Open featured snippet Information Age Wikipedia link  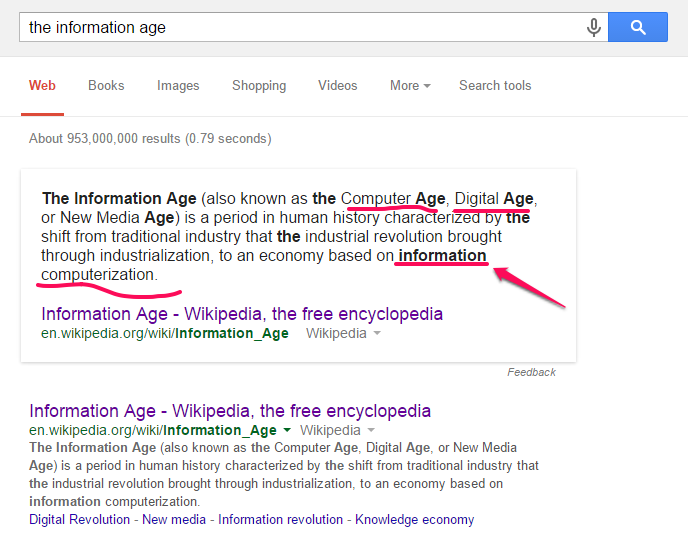coord(242,314)
